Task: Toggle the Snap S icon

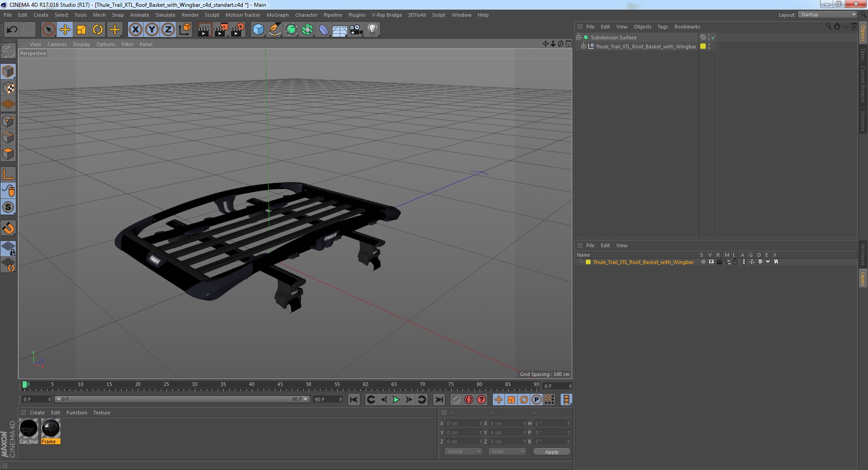Action: 8,207
